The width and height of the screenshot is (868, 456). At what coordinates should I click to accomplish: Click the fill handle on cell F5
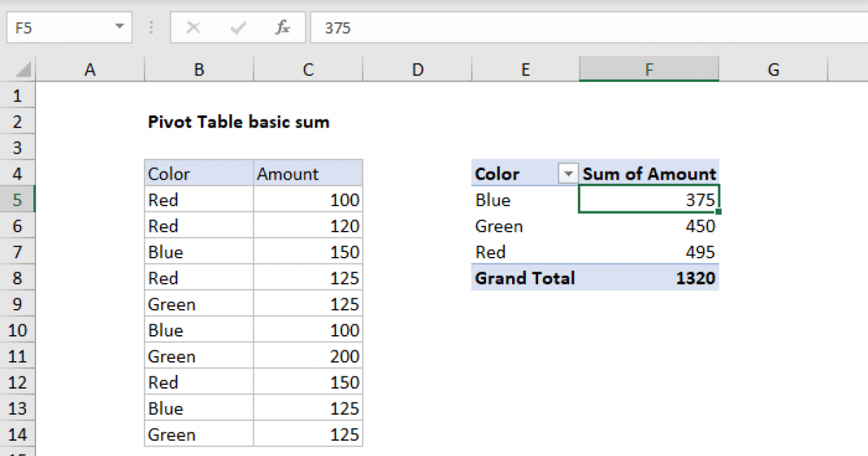718,212
